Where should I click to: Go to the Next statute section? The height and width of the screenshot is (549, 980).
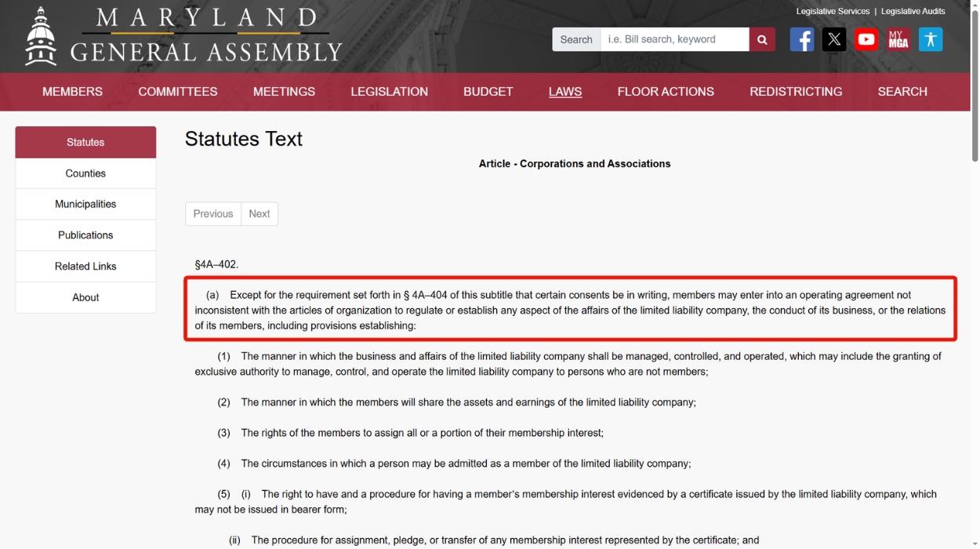tap(260, 214)
